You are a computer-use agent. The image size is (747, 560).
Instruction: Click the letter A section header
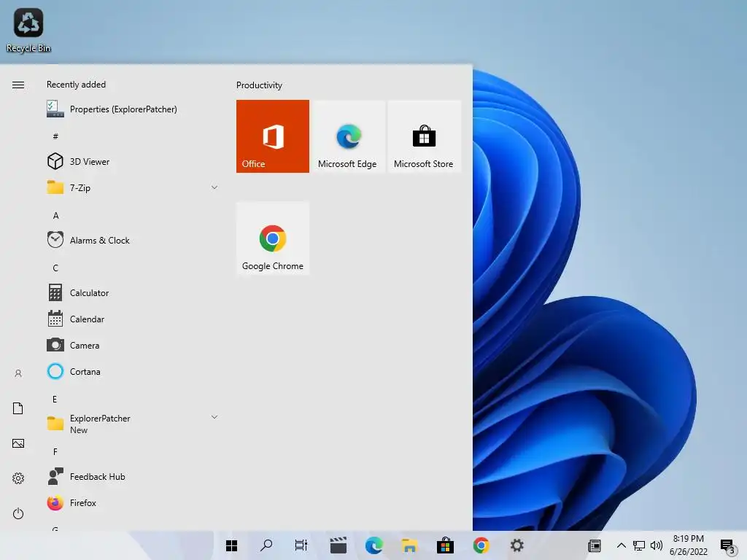tap(55, 215)
